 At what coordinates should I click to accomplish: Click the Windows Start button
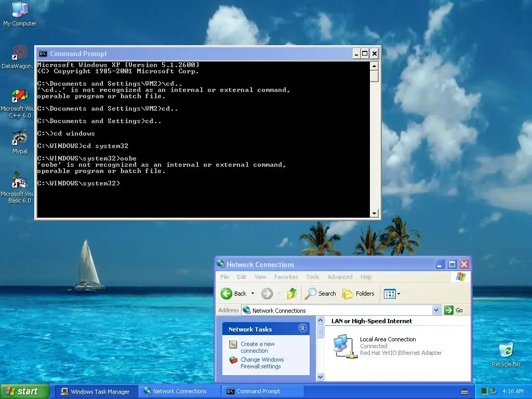click(24, 392)
